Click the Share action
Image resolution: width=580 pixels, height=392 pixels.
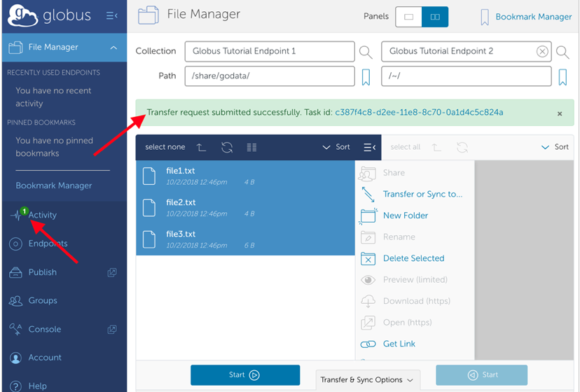click(394, 173)
